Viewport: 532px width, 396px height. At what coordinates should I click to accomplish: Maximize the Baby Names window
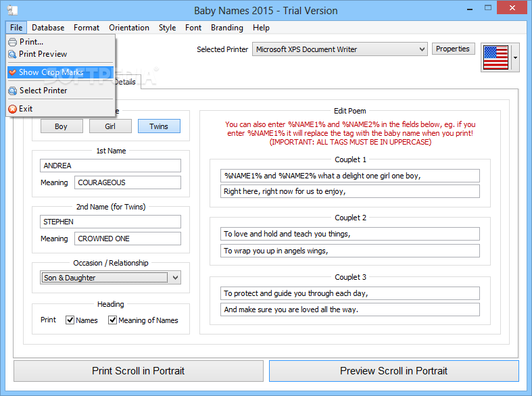(488, 8)
